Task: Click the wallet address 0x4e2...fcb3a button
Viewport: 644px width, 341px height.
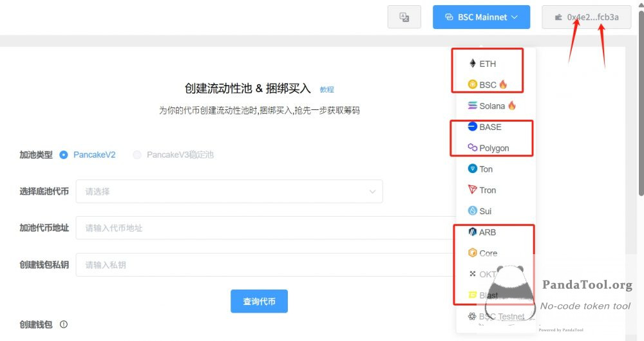Action: click(587, 17)
